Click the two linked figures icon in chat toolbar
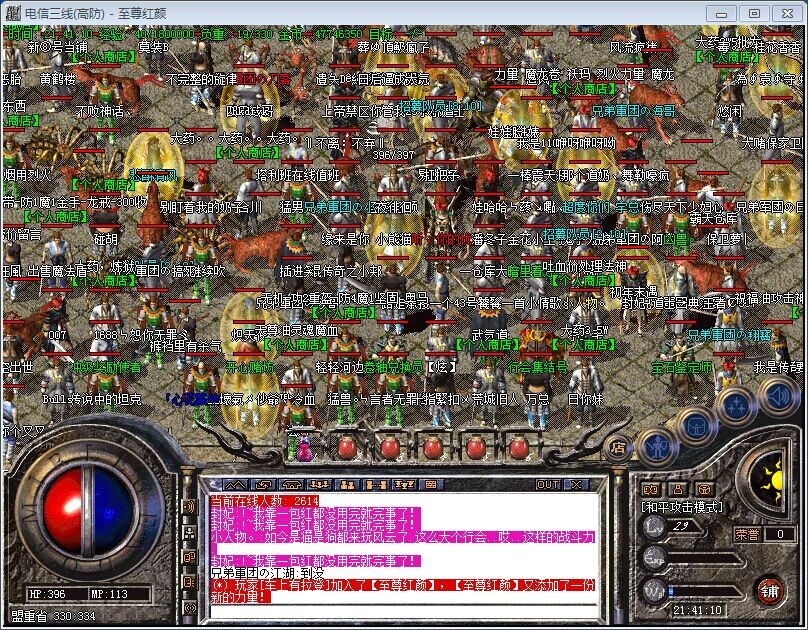 [376, 485]
